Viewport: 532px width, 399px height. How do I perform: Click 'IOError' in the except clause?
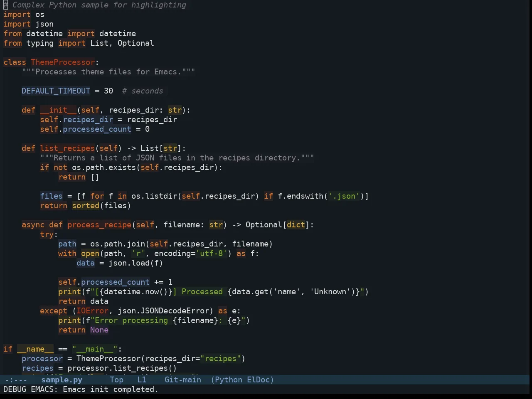point(92,311)
